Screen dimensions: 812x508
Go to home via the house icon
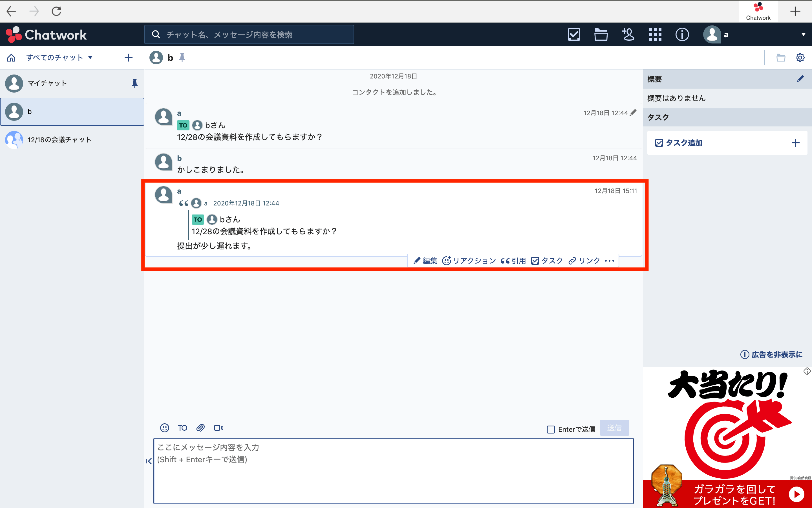(11, 58)
